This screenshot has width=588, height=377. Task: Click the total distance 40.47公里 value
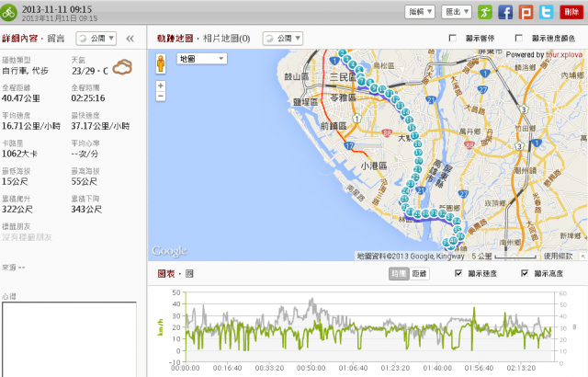(x=20, y=98)
